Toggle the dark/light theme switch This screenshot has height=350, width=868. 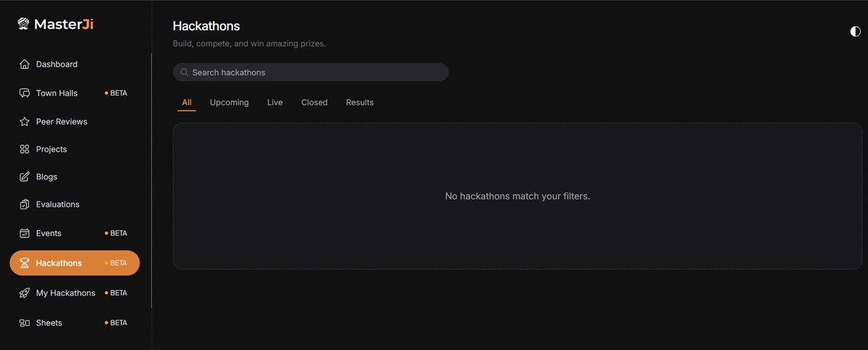pyautogui.click(x=855, y=32)
